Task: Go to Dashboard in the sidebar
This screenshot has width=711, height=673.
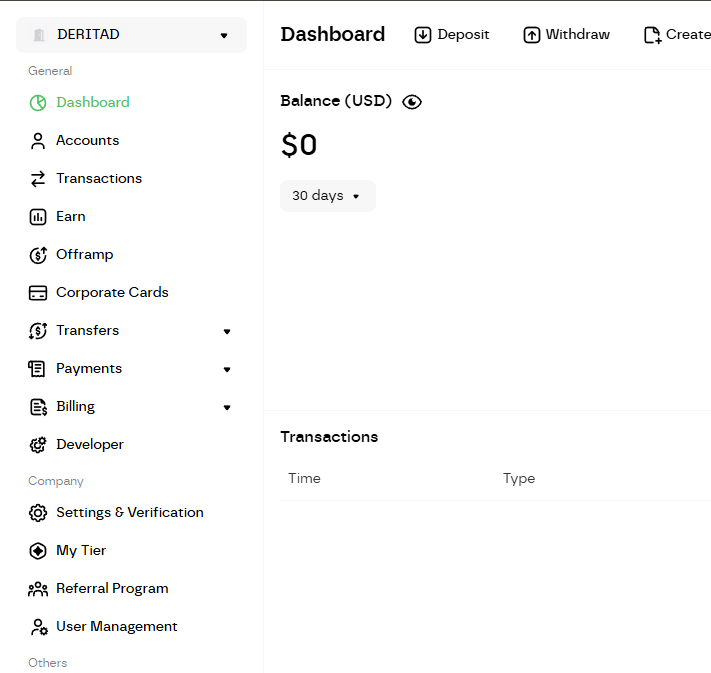Action: tap(93, 102)
